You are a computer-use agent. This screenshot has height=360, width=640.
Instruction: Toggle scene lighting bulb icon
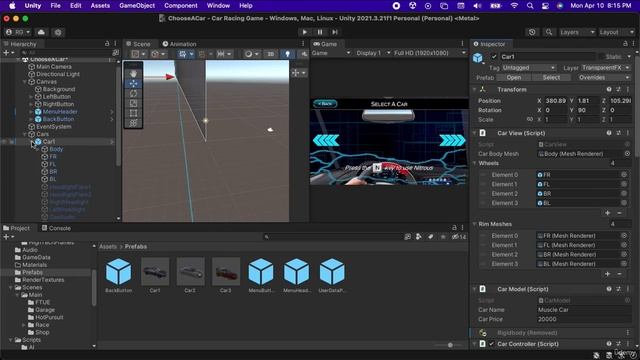(287, 54)
